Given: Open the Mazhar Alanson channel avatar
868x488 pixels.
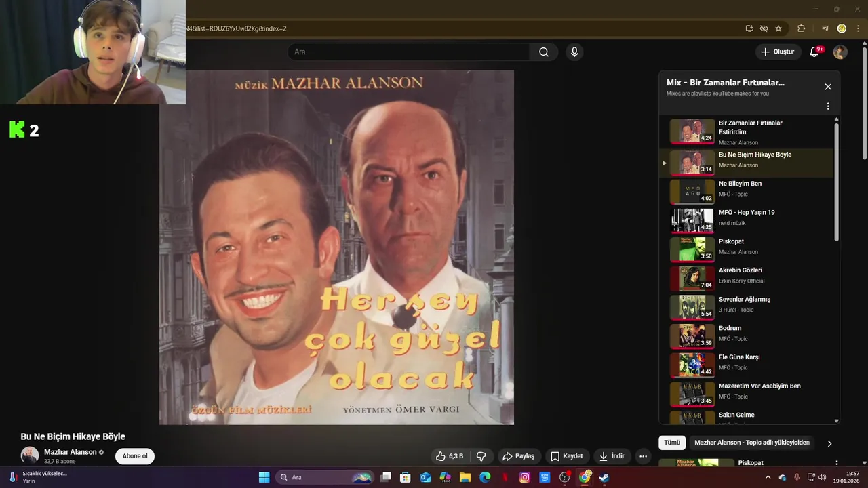Looking at the screenshot, I should click(x=30, y=455).
